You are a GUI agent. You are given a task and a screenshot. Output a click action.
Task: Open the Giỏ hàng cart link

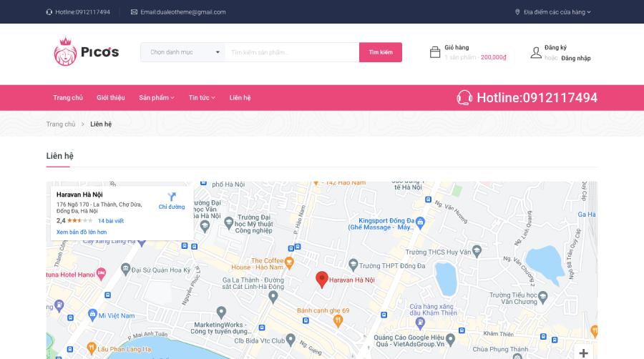(457, 48)
